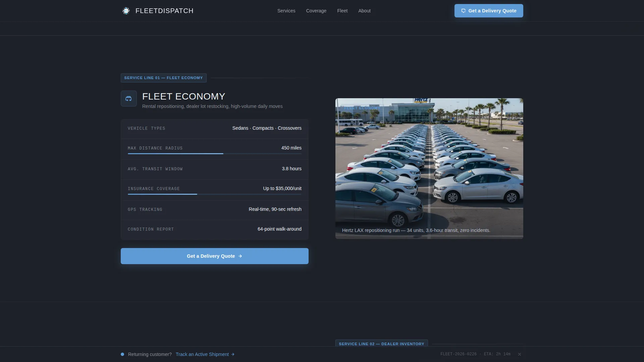Click arrow beside Track an Active Shipment
Viewport: 644px width, 362px height.
(233, 354)
